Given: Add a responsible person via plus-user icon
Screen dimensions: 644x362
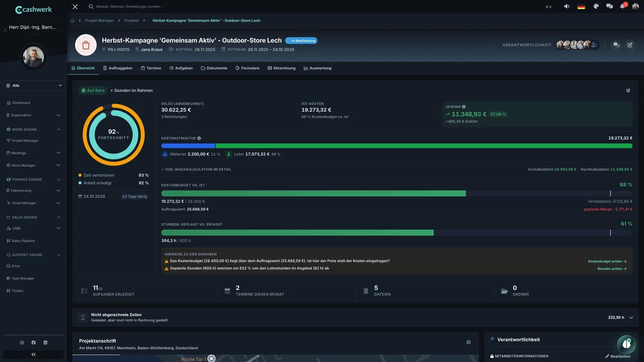Looking at the screenshot, I should pyautogui.click(x=594, y=45).
